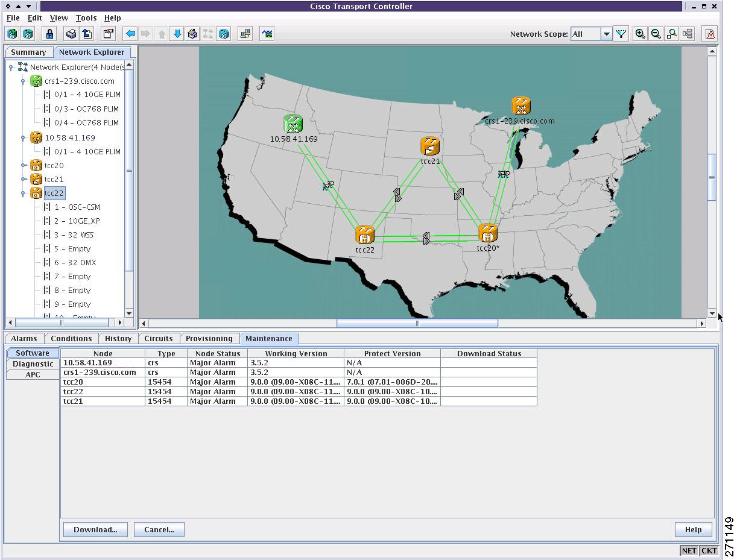Image resolution: width=737 pixels, height=560 pixels.
Task: Open the File menu
Action: (13, 18)
